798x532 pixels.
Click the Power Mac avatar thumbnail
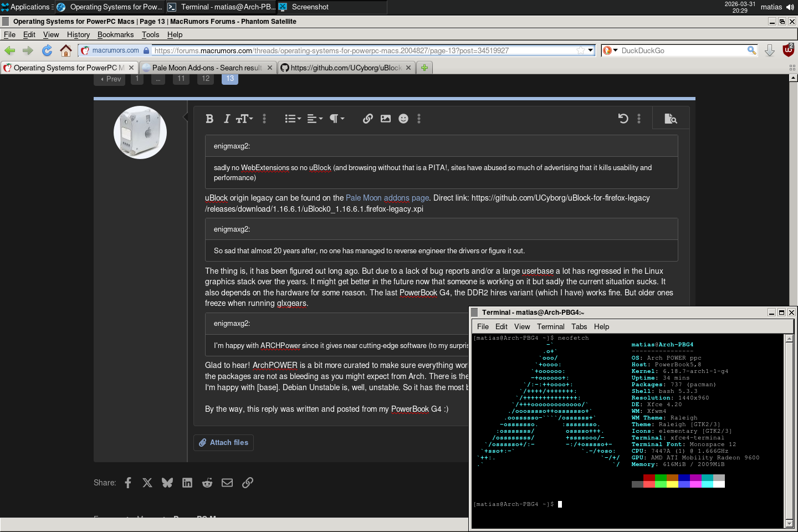click(140, 132)
